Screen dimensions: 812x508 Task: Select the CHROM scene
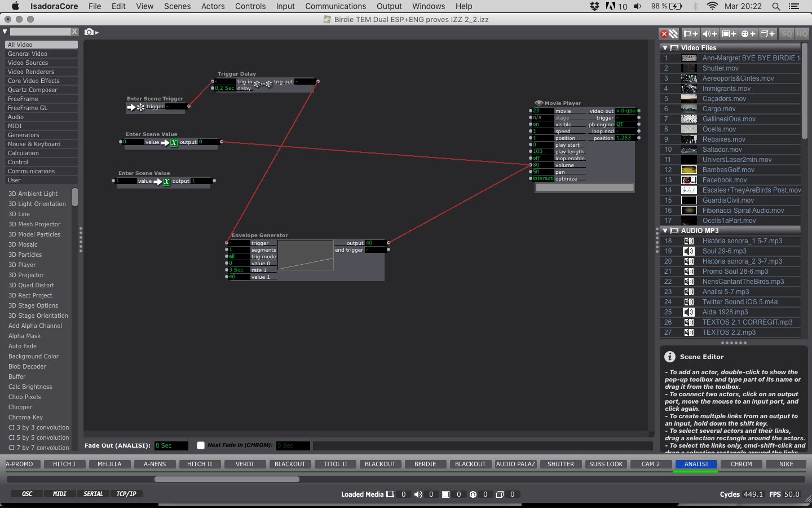[741, 464]
